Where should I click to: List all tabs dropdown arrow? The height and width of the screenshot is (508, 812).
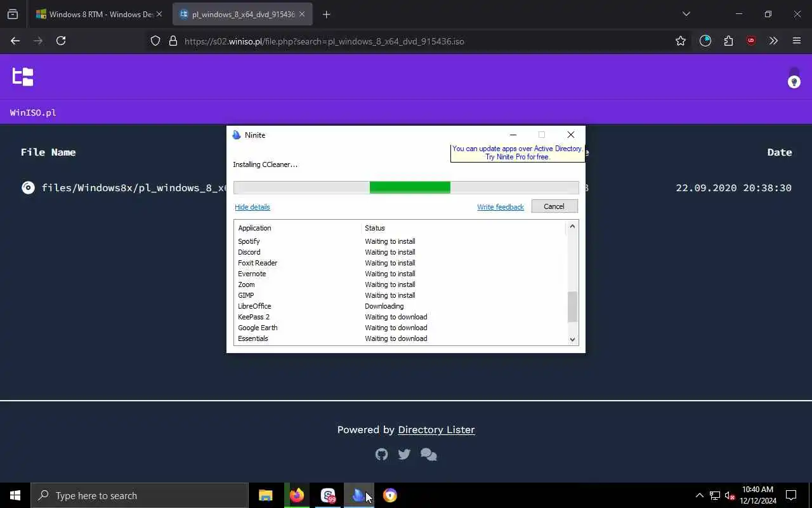(x=686, y=14)
